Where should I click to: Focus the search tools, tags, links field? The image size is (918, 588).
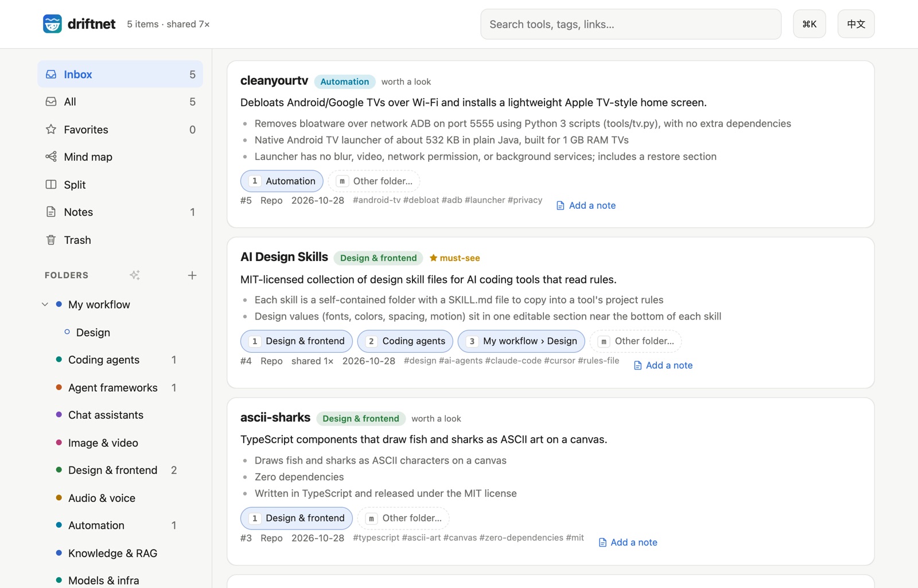[631, 24]
